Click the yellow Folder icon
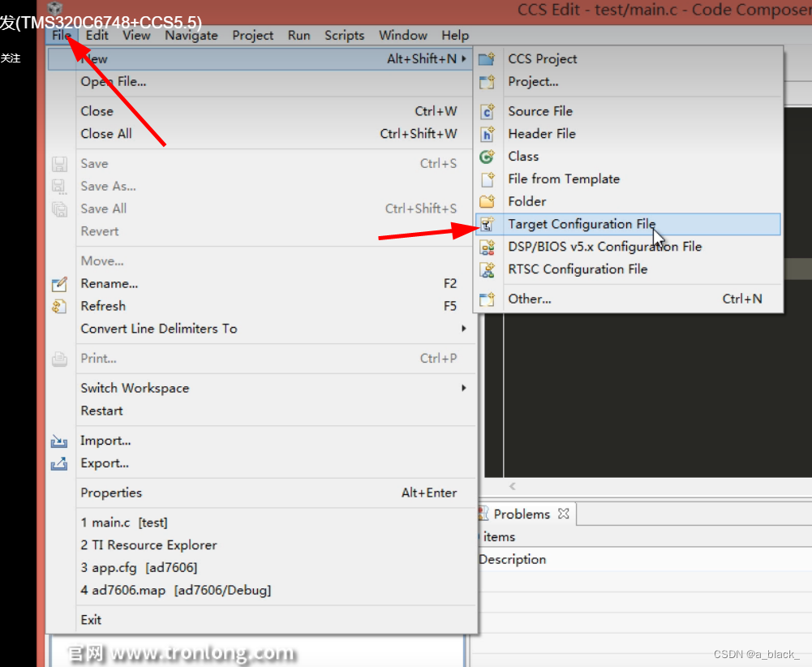Image resolution: width=812 pixels, height=667 pixels. (487, 201)
